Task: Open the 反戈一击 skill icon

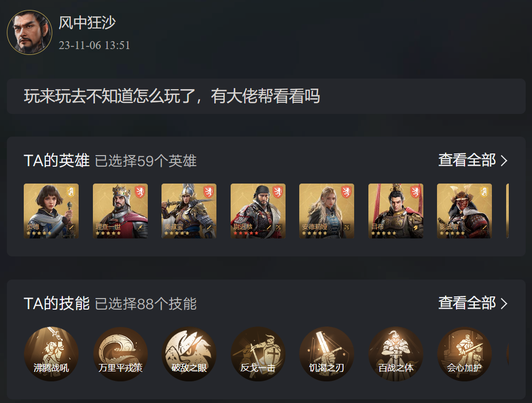Action: [258, 354]
